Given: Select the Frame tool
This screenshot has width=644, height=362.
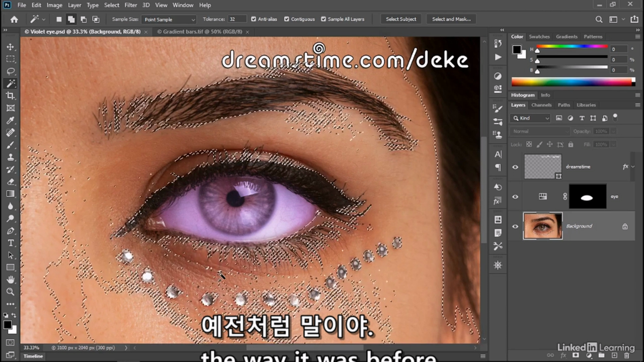Looking at the screenshot, I should click(x=11, y=108).
